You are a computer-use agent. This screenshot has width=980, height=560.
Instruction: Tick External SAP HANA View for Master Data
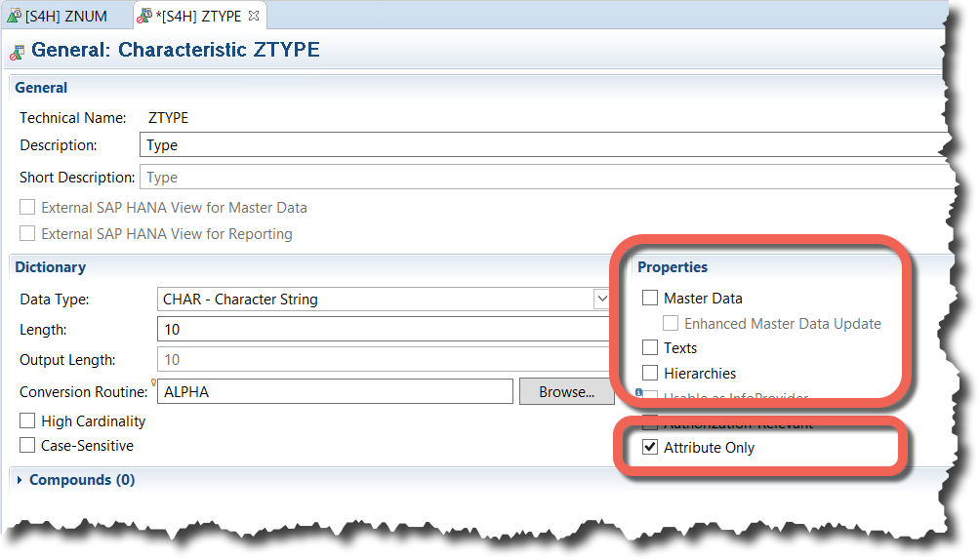27,207
